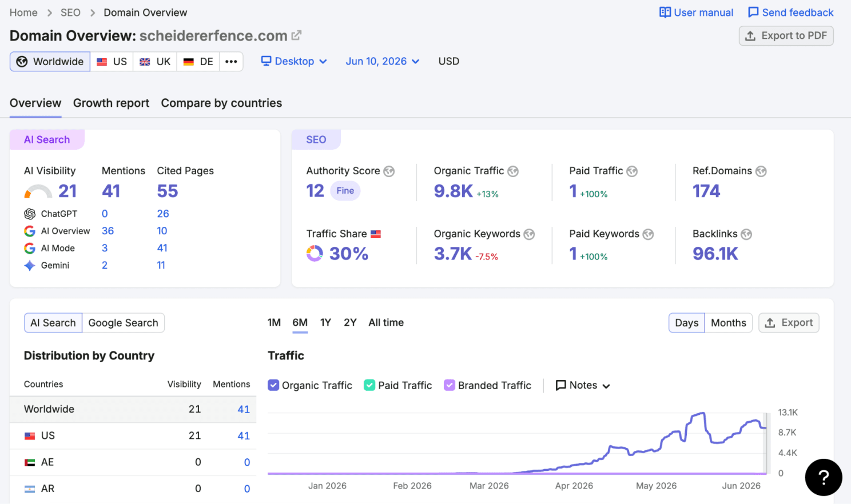851x504 pixels.
Task: Click the globe icon next to Authority Score
Action: pos(389,171)
